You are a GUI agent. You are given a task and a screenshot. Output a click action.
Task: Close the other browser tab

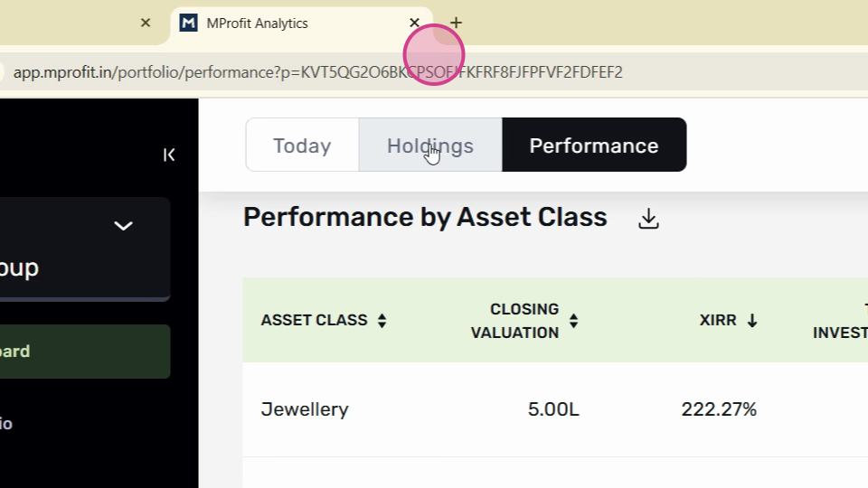(146, 23)
